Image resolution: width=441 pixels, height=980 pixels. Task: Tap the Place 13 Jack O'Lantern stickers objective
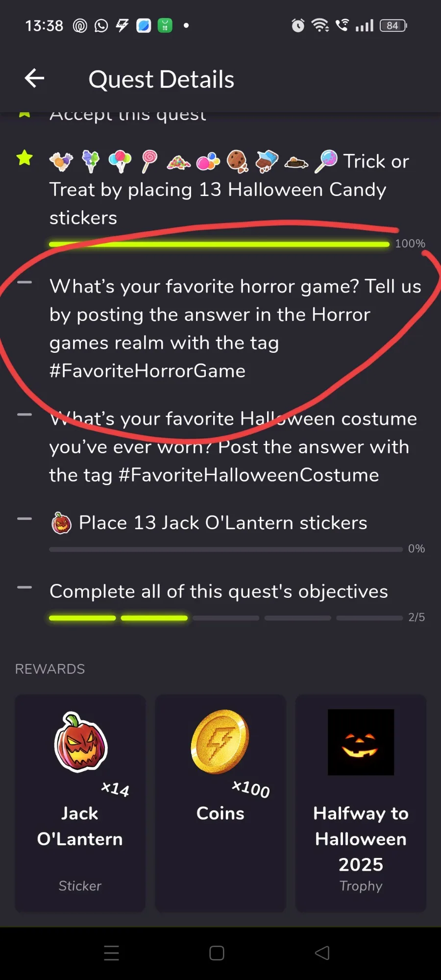[x=223, y=523]
